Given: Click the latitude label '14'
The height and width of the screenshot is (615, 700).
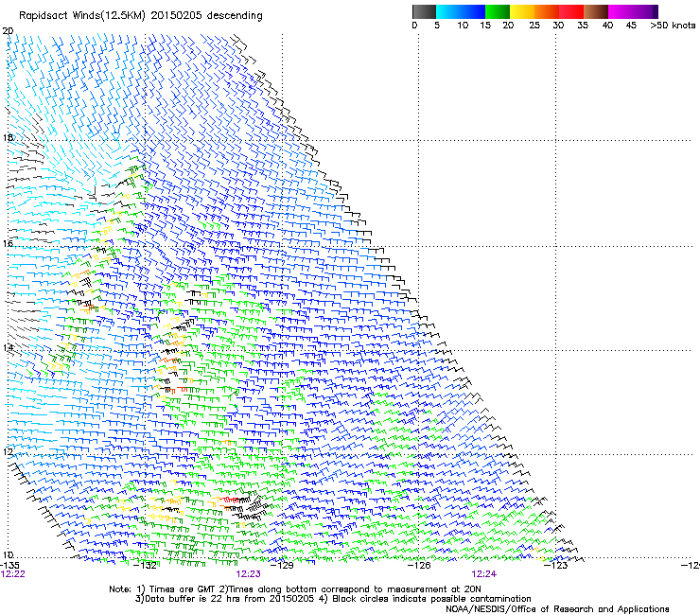Looking at the screenshot, I should (x=8, y=347).
